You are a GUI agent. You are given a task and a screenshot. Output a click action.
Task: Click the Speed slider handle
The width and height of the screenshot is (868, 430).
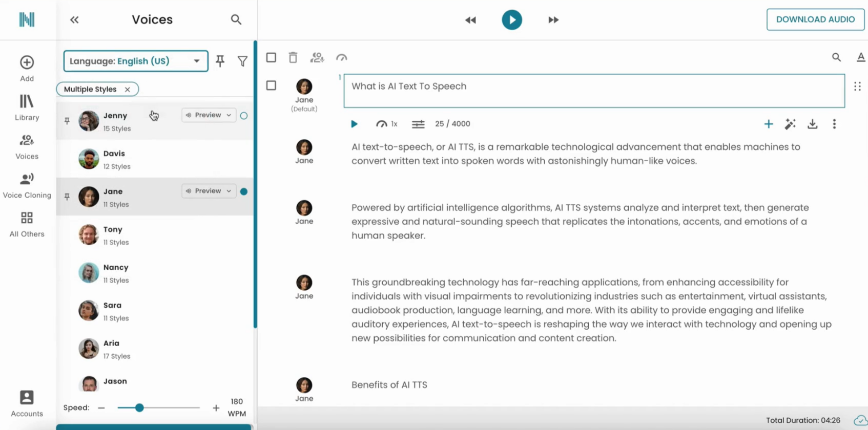pyautogui.click(x=139, y=407)
